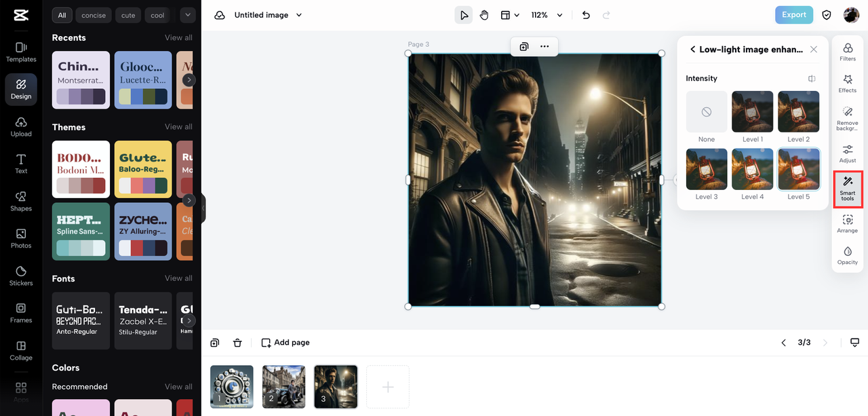Screen dimensions: 868x416
Task: Switch to the Templates tab
Action: pos(21,52)
